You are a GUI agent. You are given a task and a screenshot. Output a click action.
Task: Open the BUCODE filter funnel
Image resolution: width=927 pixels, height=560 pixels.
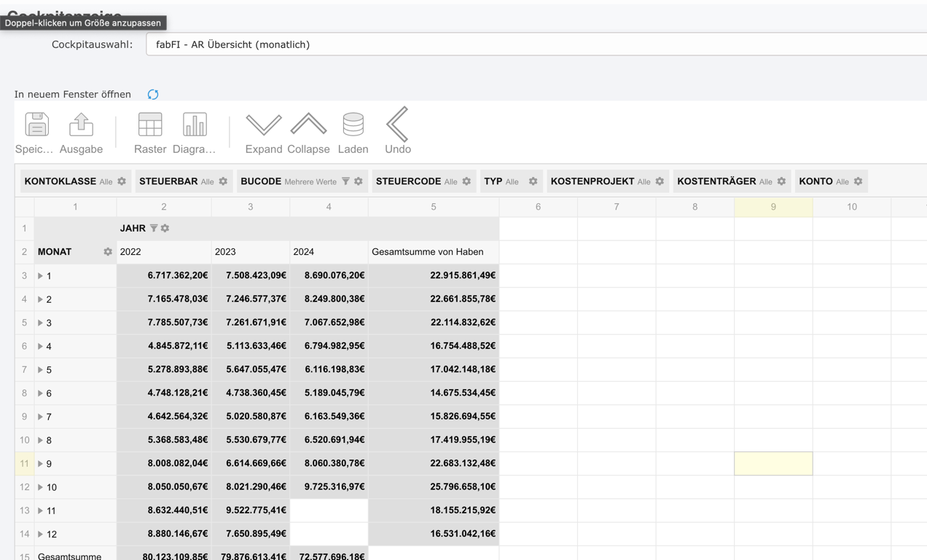click(x=345, y=181)
